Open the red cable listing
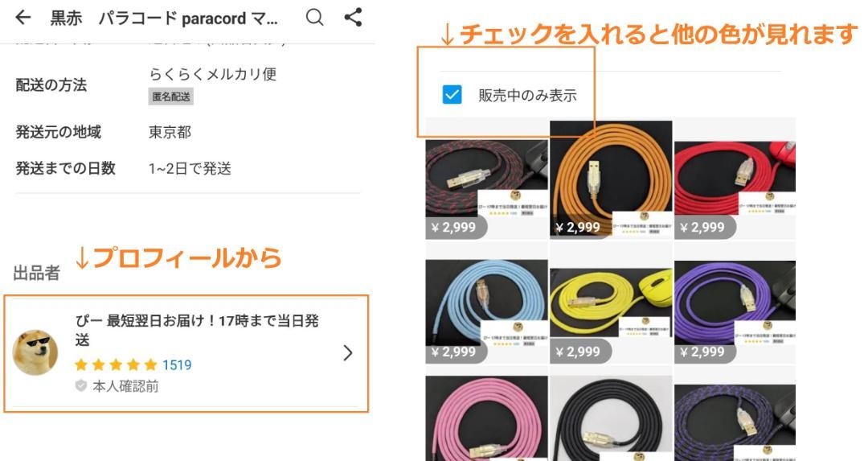This screenshot has width=868, height=461. 735,190
